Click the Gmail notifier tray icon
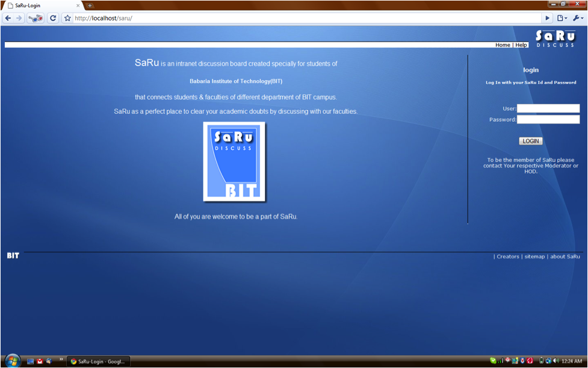The image size is (588, 368). pos(508,360)
